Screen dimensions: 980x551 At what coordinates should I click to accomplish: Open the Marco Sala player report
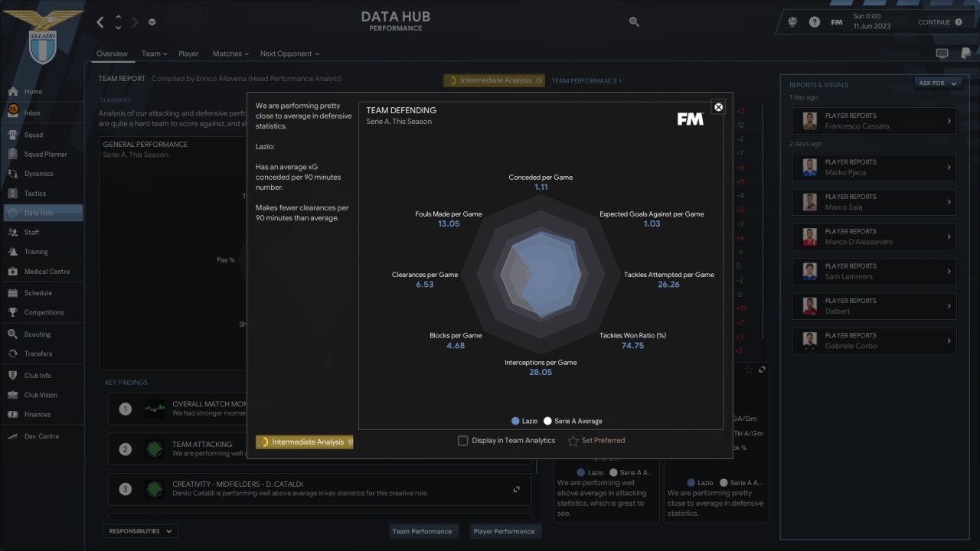point(874,202)
